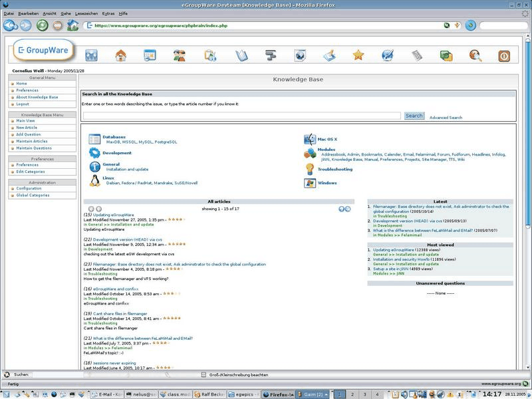Jump to last page of All articles
532x399 pixels.
(x=348, y=209)
